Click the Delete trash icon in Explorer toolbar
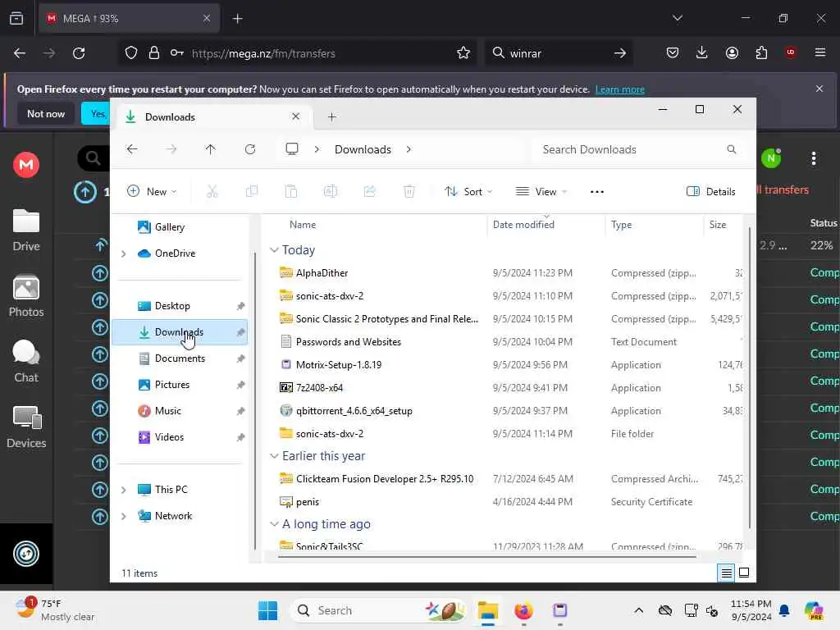This screenshot has width=840, height=630. (x=409, y=191)
